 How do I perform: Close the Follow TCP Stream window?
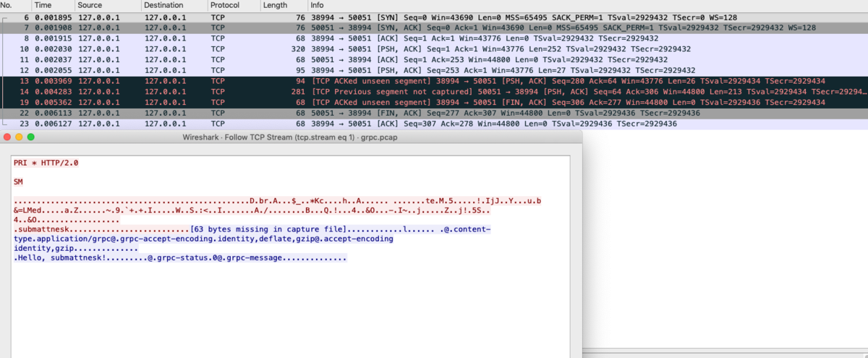click(x=7, y=137)
